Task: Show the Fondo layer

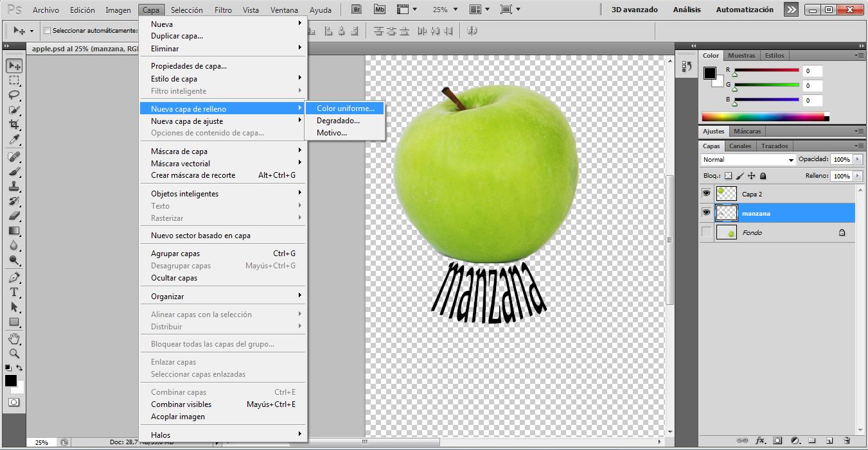Action: (x=706, y=232)
